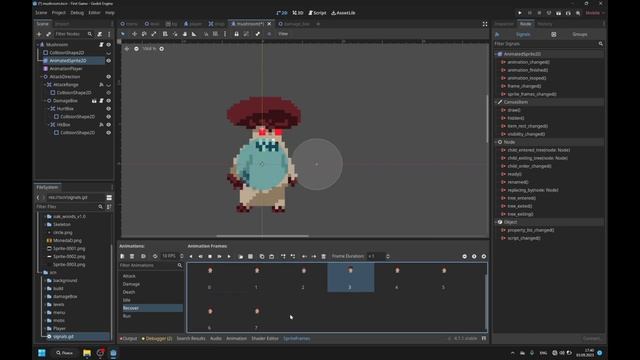The width and height of the screenshot is (640, 360).
Task: Open the Inspector dock tab
Action: [x=504, y=24]
